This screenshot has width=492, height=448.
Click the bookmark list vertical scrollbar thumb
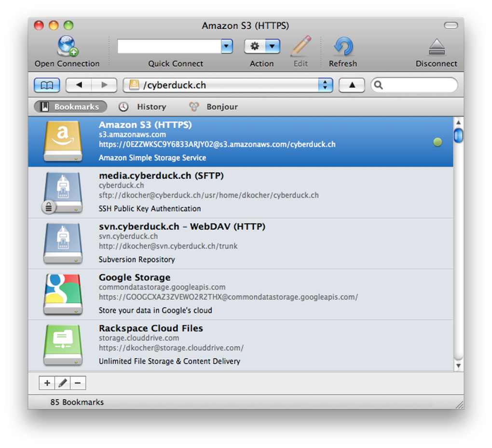point(458,135)
